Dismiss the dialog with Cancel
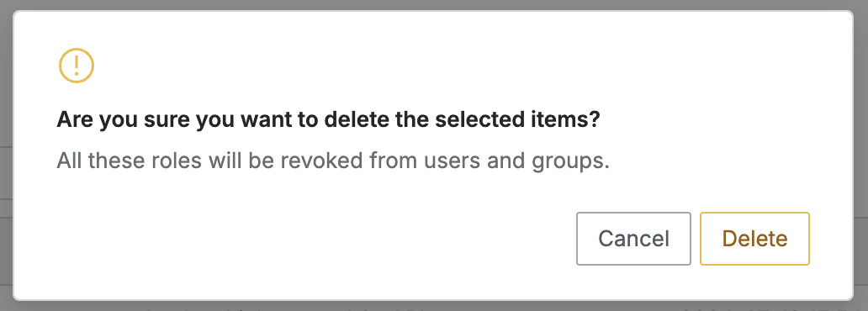The image size is (868, 311). (x=633, y=239)
